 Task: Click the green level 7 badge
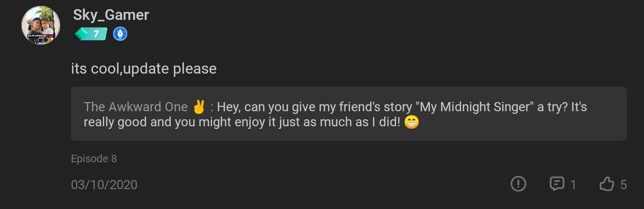pos(91,34)
